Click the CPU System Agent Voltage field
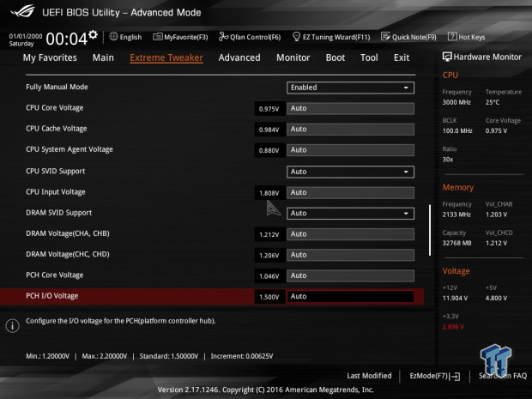 tap(350, 150)
